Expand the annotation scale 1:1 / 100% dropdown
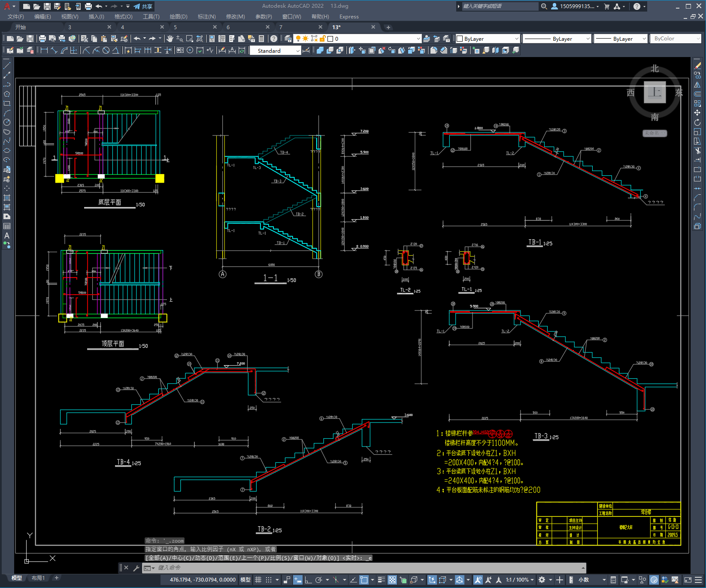Viewport: 706px width, 588px height. 520,580
